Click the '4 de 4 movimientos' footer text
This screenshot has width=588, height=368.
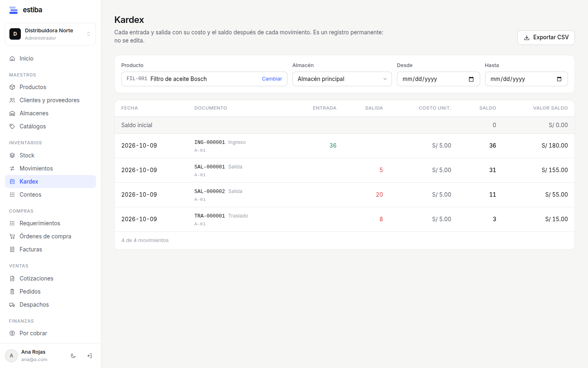tap(145, 240)
